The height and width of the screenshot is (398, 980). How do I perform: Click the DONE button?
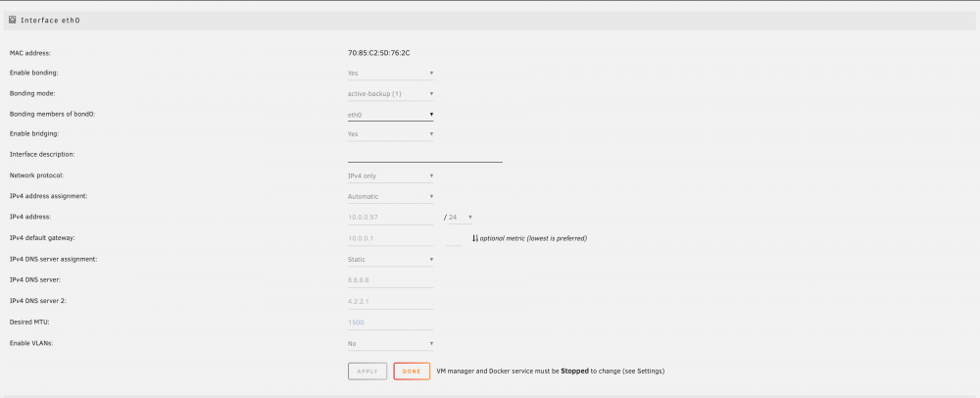tap(412, 372)
